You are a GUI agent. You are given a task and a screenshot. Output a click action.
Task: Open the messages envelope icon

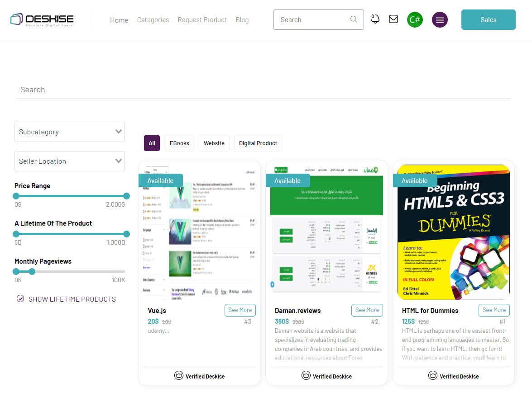click(393, 19)
